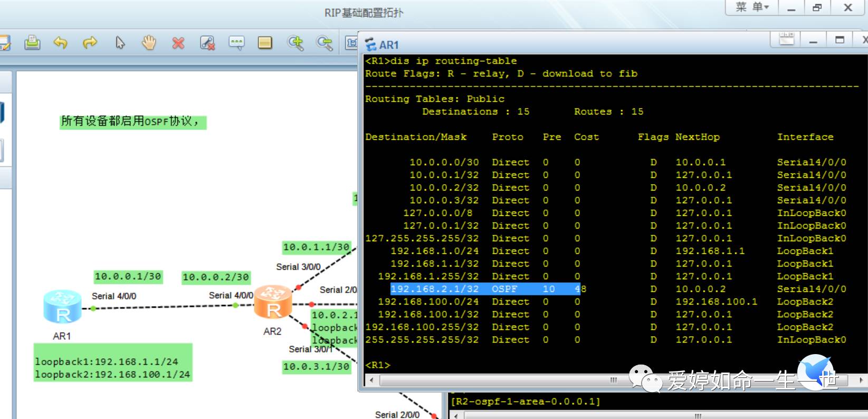Click the Zoom Out magnifier
The width and height of the screenshot is (868, 419).
click(x=325, y=43)
